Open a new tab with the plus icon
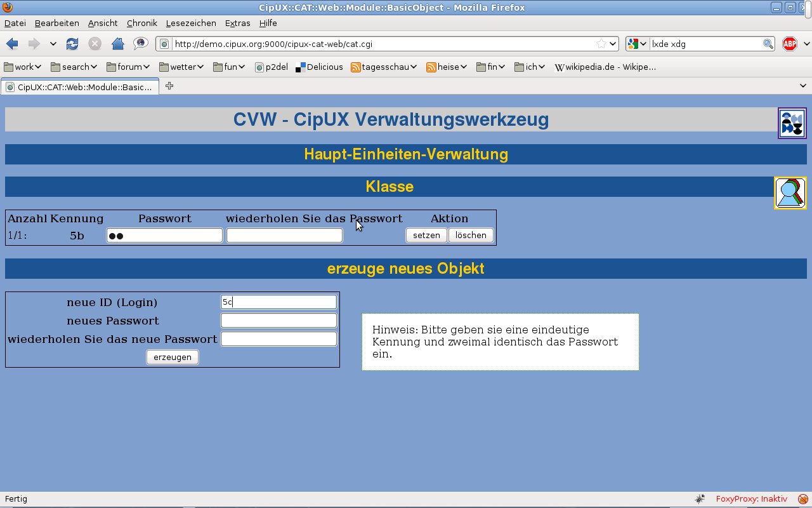The width and height of the screenshot is (812, 508). 169,86
